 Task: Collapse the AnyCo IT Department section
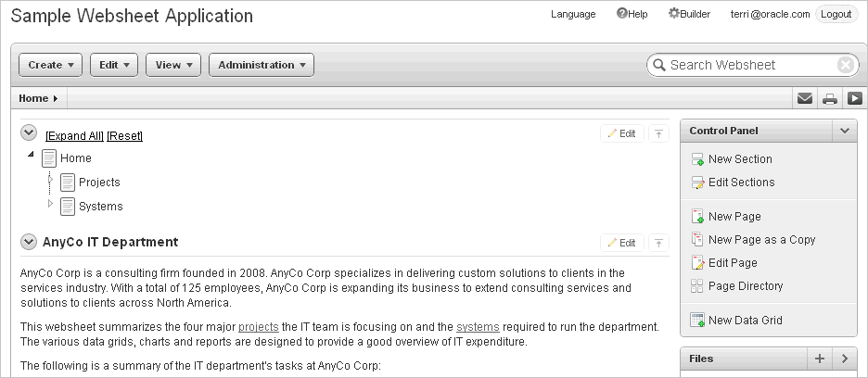pyautogui.click(x=28, y=242)
